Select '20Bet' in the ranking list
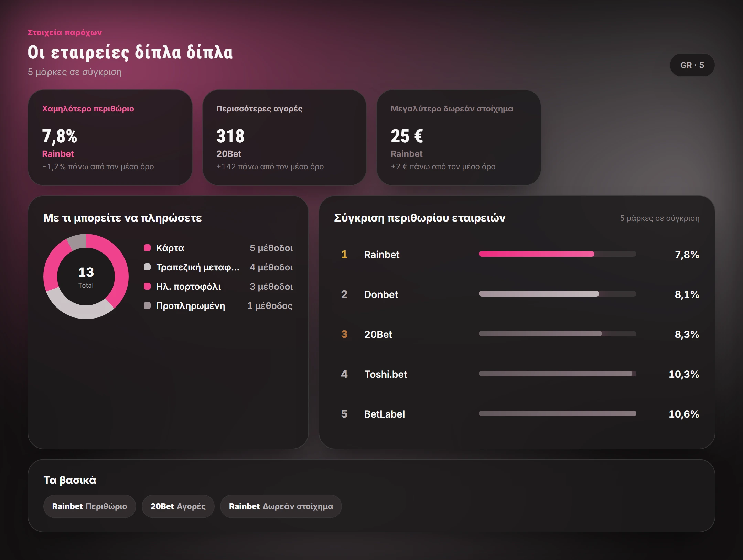The width and height of the screenshot is (743, 560). coord(378,334)
